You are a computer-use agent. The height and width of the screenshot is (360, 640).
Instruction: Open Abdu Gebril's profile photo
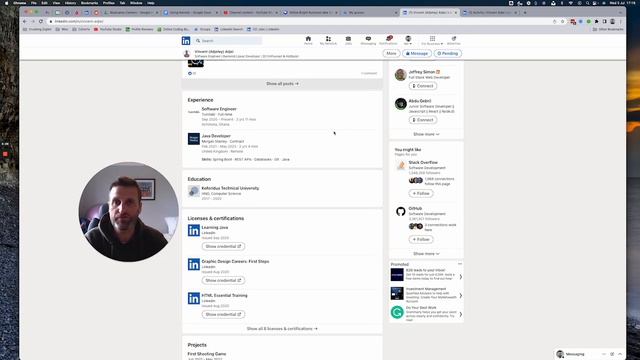[x=400, y=104]
